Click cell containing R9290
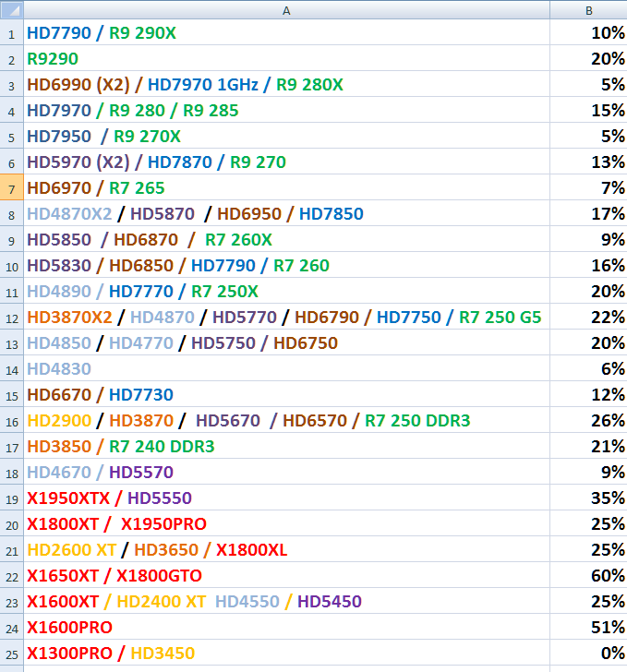The width and height of the screenshot is (627, 672). point(286,58)
